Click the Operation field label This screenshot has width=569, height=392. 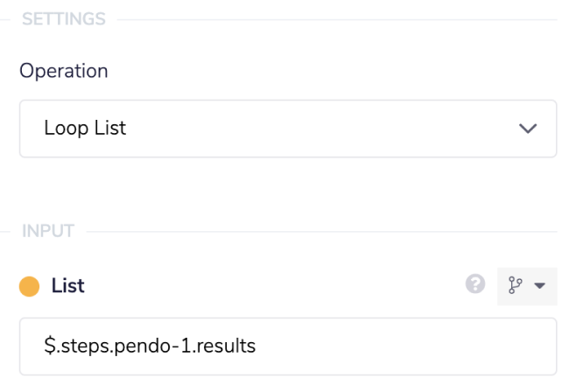tap(64, 71)
